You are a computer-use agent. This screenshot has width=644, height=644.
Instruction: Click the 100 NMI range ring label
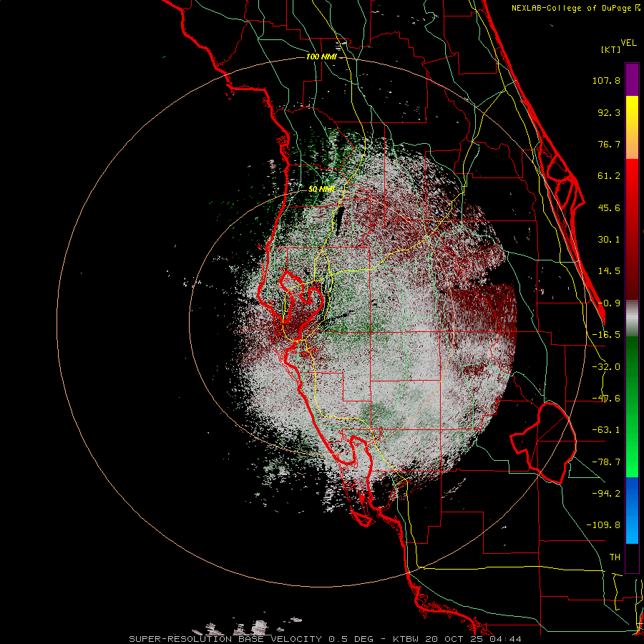coord(321,57)
